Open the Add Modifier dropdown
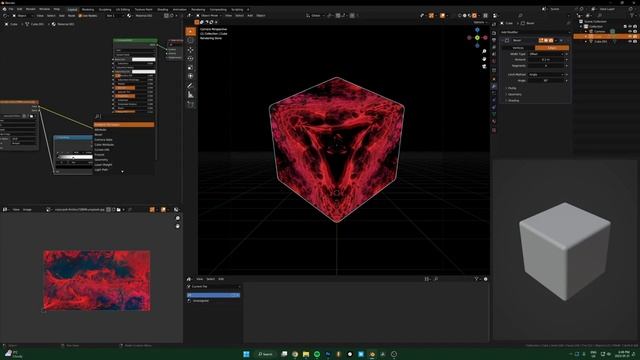The image size is (640, 360). coord(535,32)
